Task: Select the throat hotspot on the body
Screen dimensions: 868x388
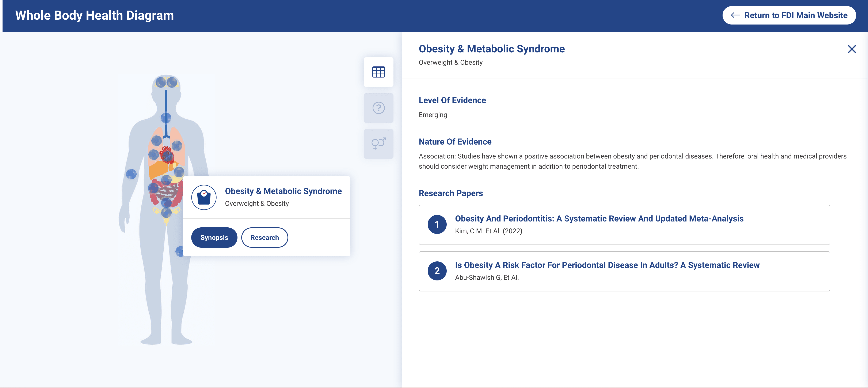Action: pos(166,118)
